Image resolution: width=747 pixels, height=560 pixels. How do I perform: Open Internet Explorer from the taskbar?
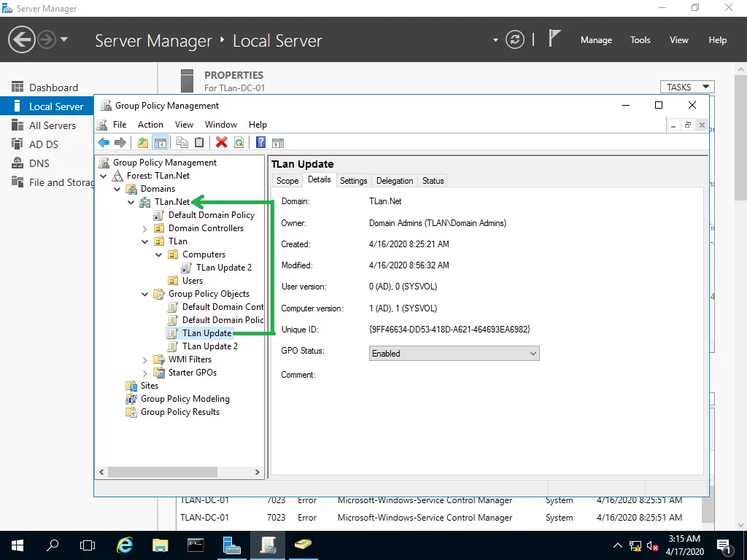point(124,545)
